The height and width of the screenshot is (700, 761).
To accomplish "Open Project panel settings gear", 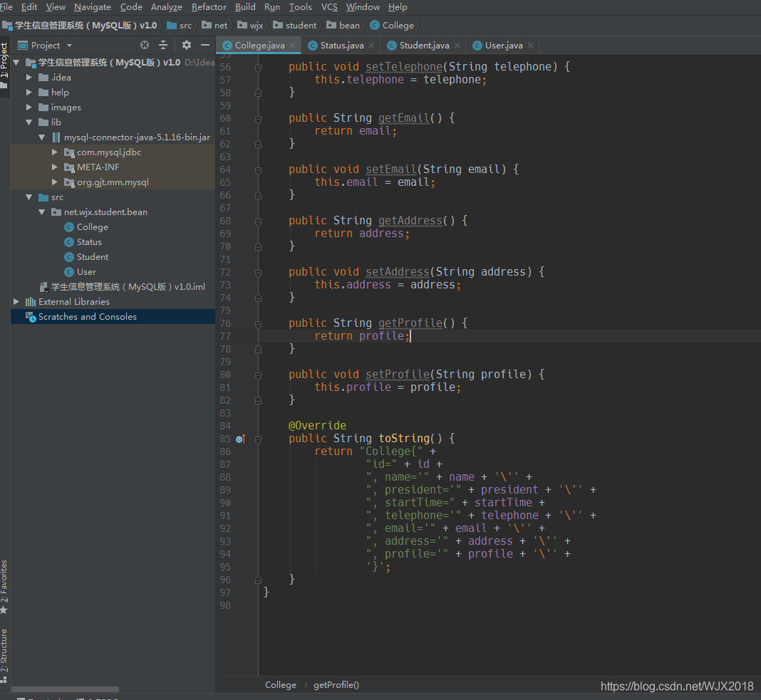I will pyautogui.click(x=187, y=45).
